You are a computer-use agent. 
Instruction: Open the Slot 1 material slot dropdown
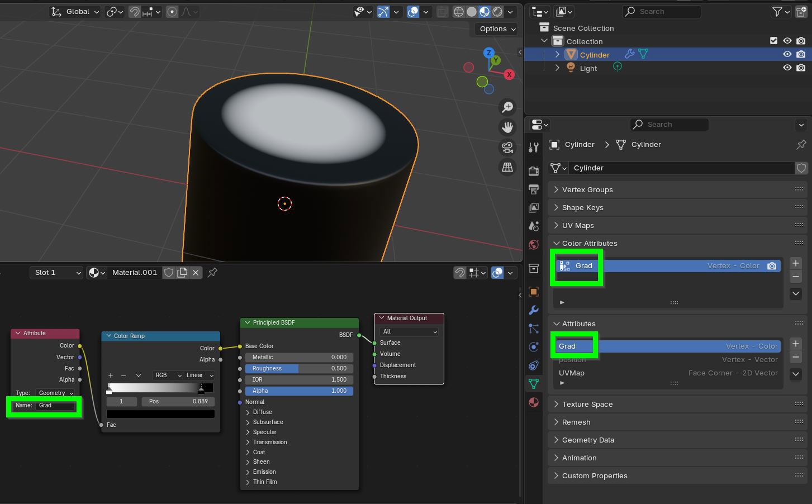point(56,273)
